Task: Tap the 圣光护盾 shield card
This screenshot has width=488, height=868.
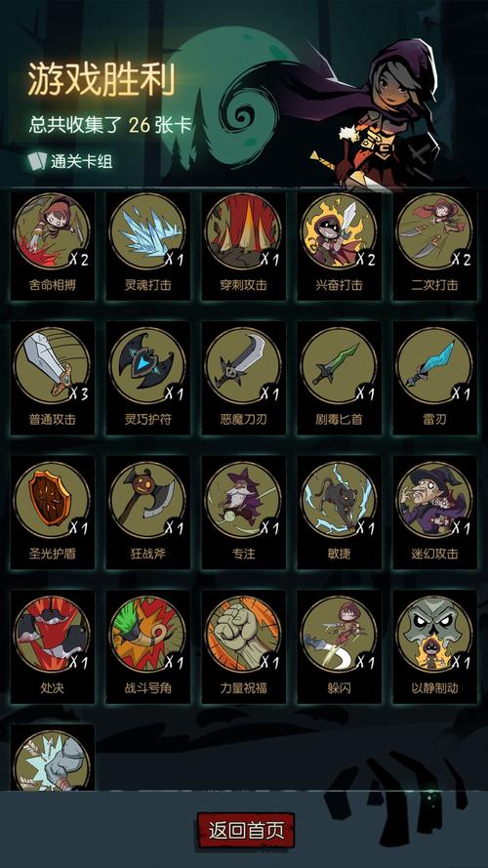Action: coord(53,513)
